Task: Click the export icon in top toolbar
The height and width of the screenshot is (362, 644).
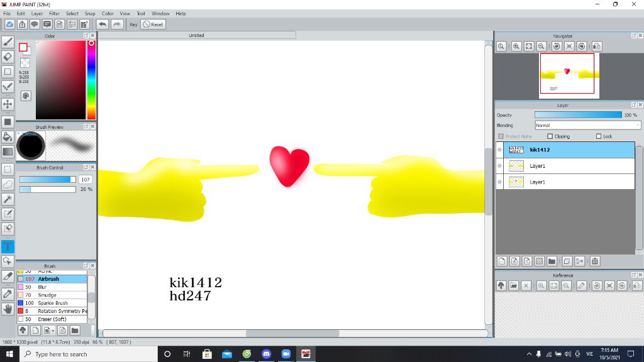Action: [22, 25]
